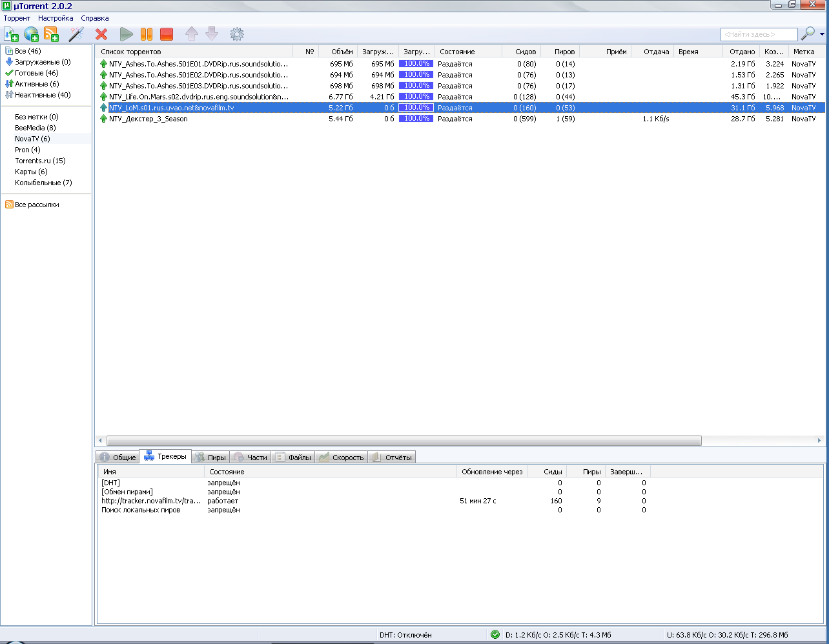The width and height of the screenshot is (829, 644).
Task: Select torrent NTV_LoM.s01.rus.uvao.net
Action: pyautogui.click(x=460, y=108)
